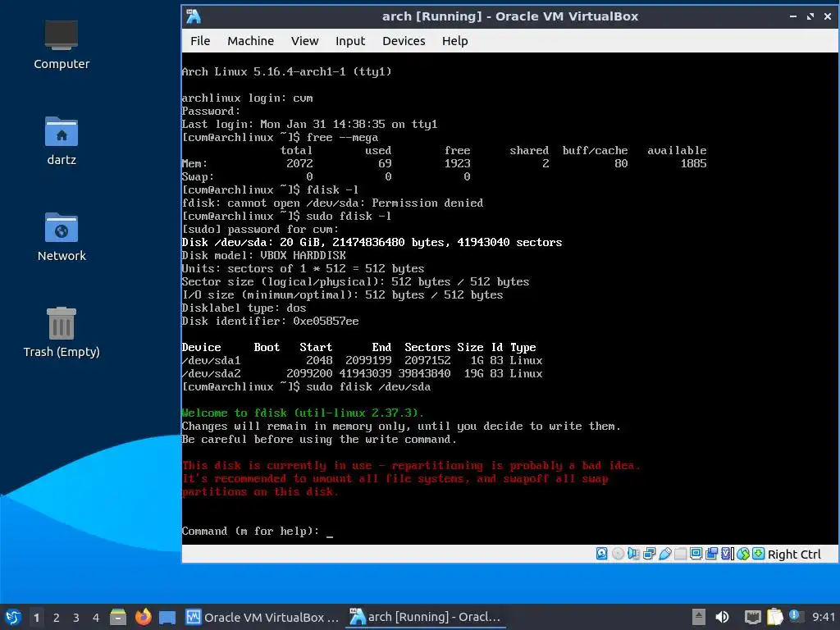Viewport: 840px width, 630px height.
Task: Open the application launcher menu in taskbar
Action: tap(13, 617)
